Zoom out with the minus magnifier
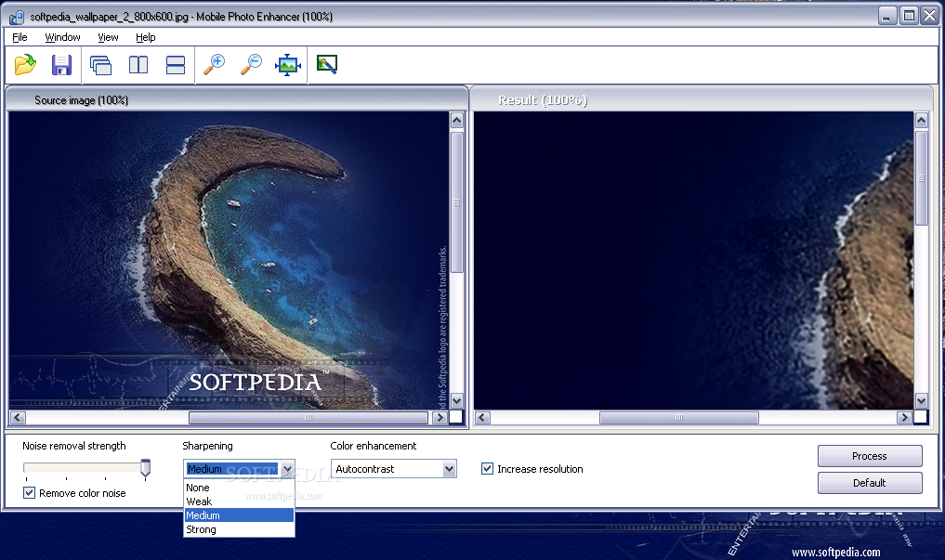Image resolution: width=945 pixels, height=560 pixels. 251,64
